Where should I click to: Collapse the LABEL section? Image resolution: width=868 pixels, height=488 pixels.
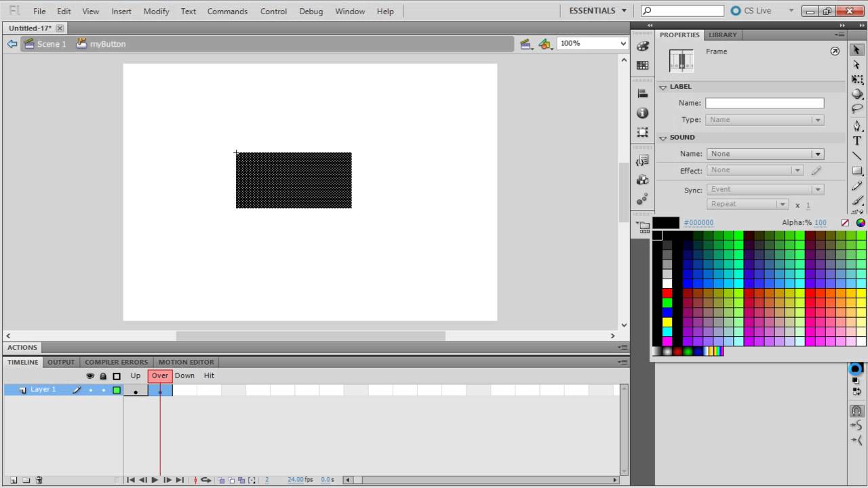[663, 87]
